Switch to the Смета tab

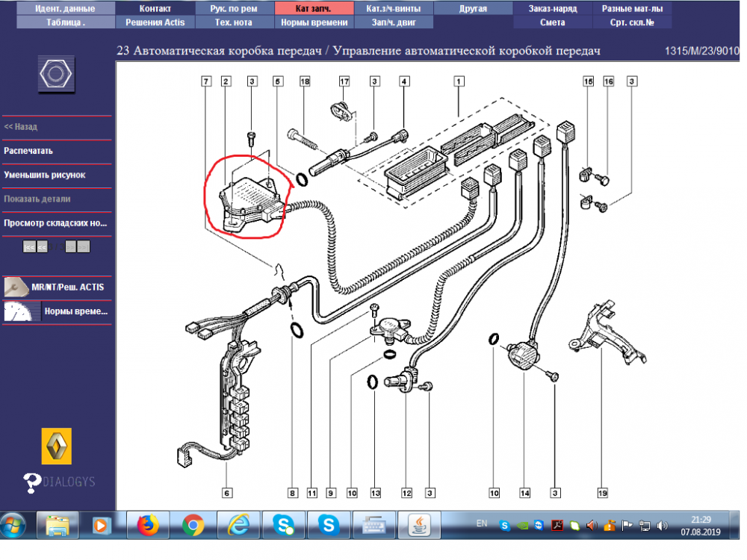click(553, 22)
